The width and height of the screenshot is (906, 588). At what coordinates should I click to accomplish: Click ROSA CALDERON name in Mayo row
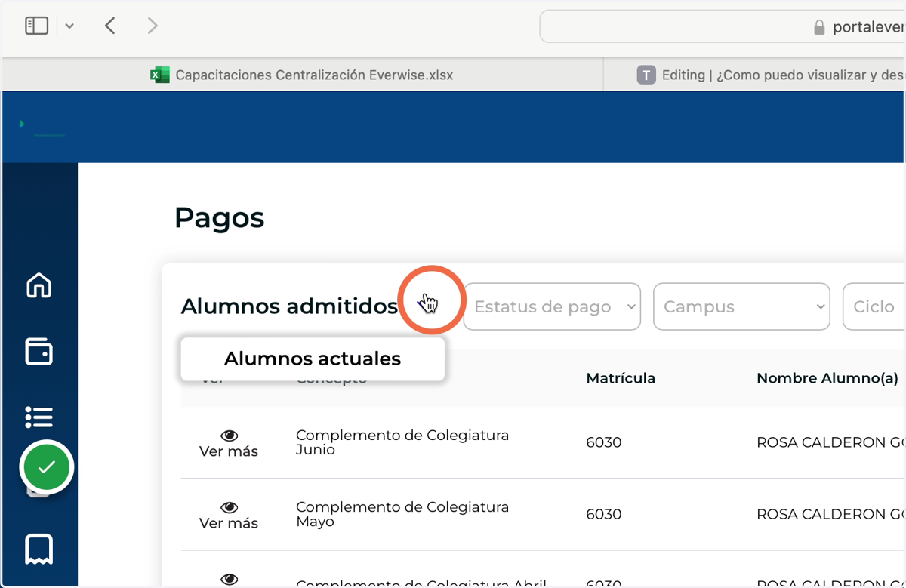coord(830,514)
